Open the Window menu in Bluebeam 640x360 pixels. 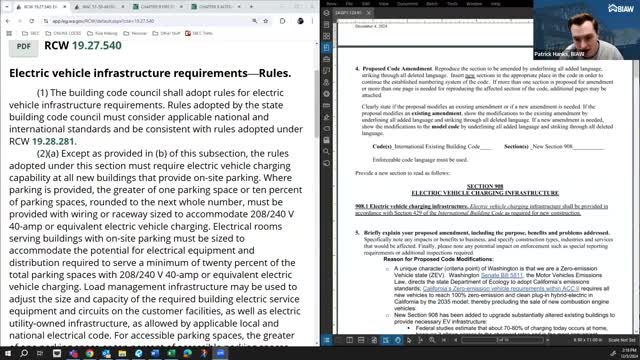click(x=474, y=4)
